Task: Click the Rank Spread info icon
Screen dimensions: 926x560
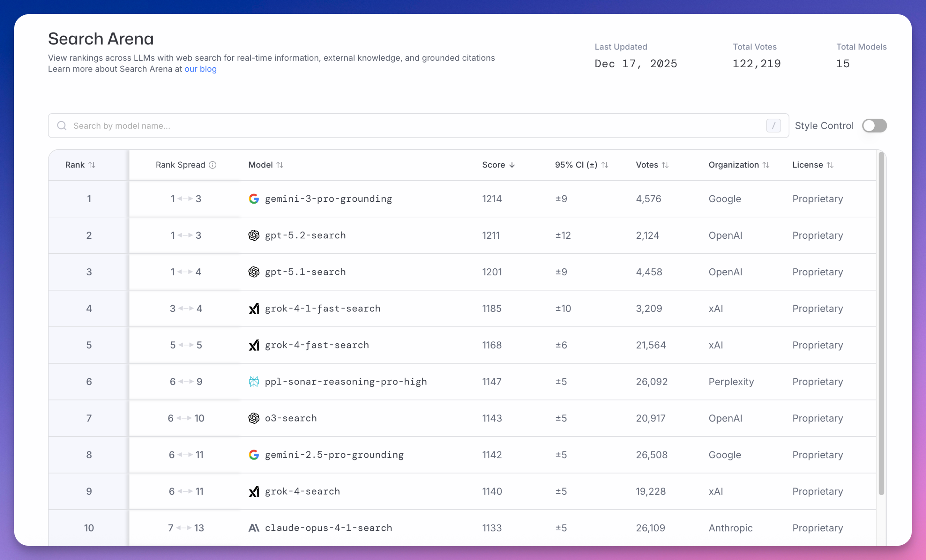Action: (x=213, y=165)
